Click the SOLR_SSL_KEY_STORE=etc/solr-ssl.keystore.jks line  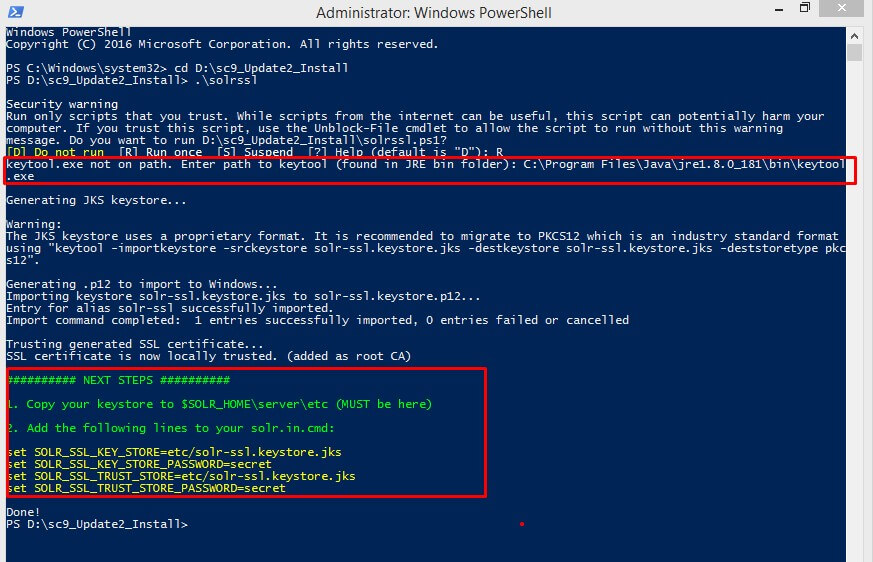[174, 452]
